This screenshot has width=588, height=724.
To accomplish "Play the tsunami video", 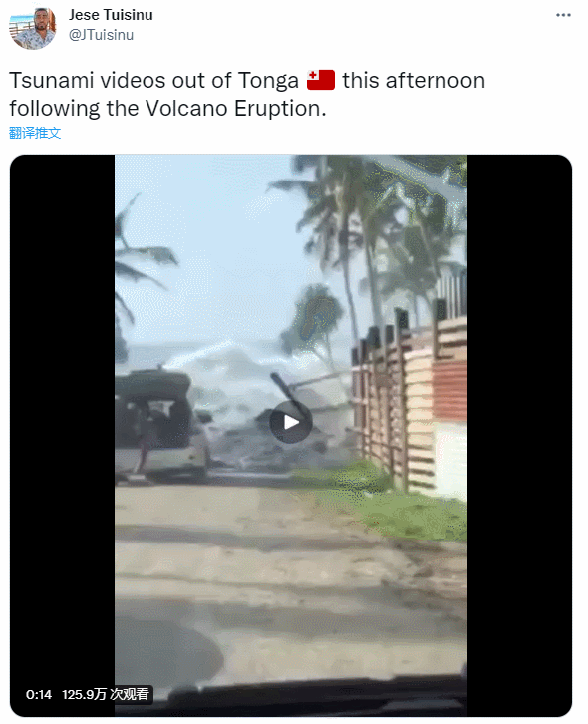I will [291, 422].
